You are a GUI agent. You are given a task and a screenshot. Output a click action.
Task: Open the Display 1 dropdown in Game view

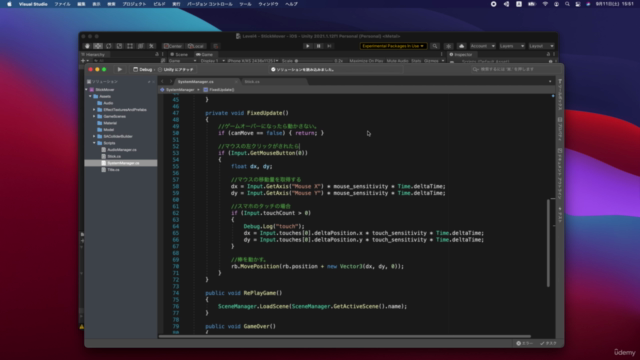pyautogui.click(x=212, y=61)
